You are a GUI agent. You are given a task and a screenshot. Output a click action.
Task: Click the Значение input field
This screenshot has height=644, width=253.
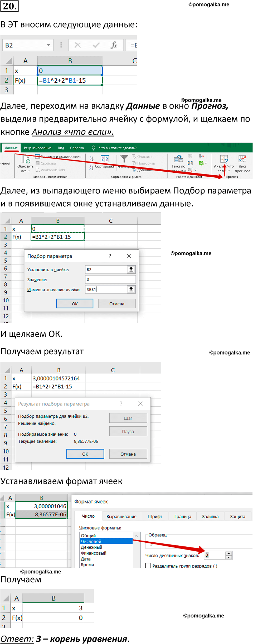pos(110,279)
